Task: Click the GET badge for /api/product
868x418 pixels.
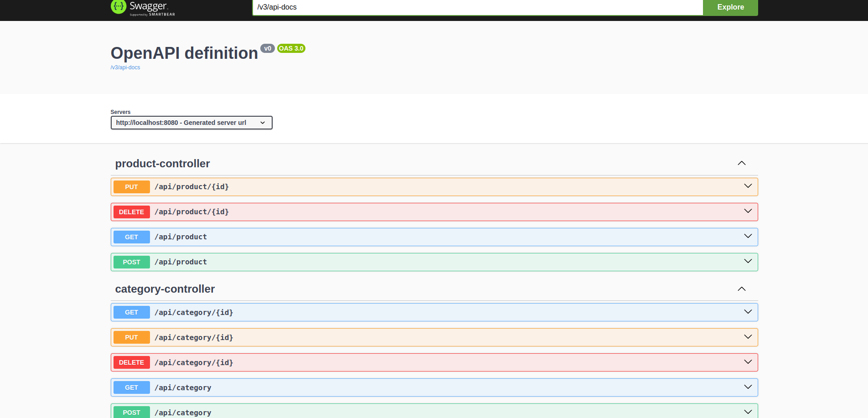Action: tap(131, 237)
